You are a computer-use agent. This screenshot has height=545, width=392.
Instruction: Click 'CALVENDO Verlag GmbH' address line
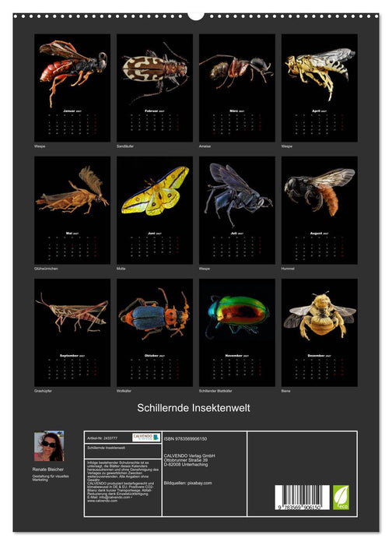click(x=189, y=455)
